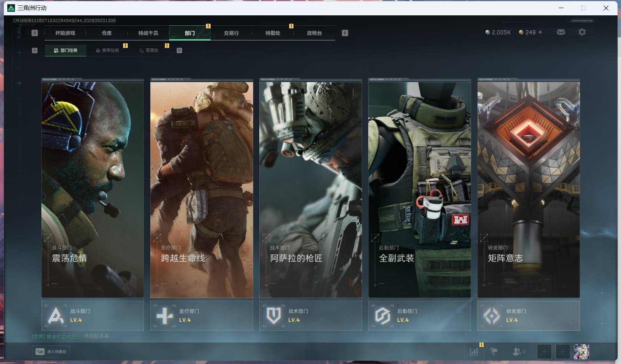Open the 赛季任务 sub-tab
The height and width of the screenshot is (364, 621).
tap(107, 50)
